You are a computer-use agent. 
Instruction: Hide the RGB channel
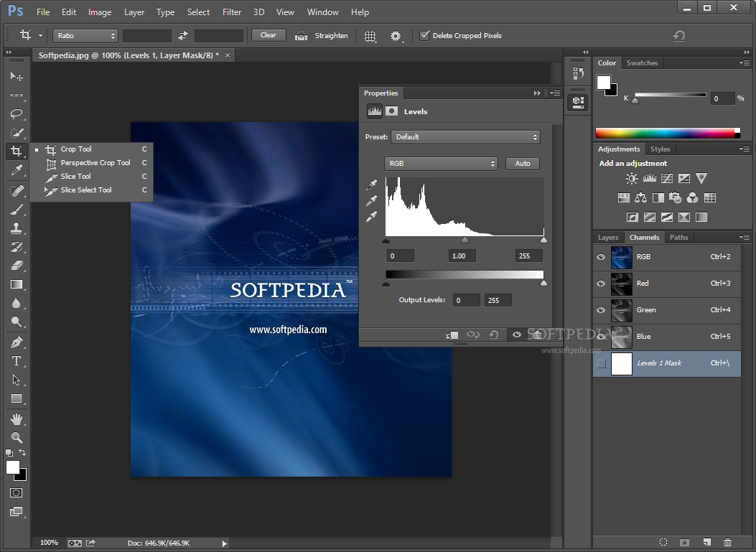tap(601, 257)
